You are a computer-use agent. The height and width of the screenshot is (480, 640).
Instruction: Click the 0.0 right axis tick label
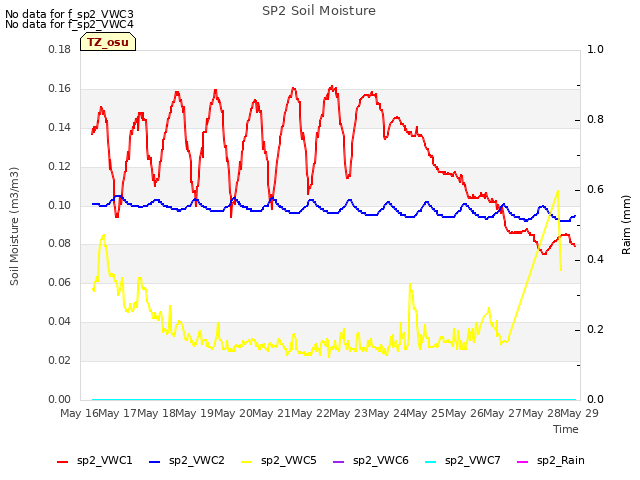click(595, 399)
